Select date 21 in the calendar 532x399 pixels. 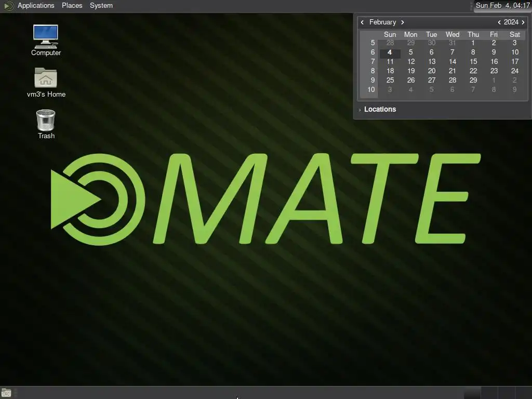pyautogui.click(x=453, y=71)
